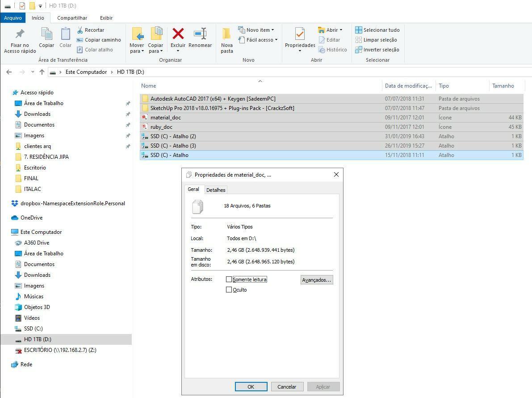Image resolution: width=532 pixels, height=398 pixels.
Task: Click the back navigation arrow
Action: click(9, 72)
